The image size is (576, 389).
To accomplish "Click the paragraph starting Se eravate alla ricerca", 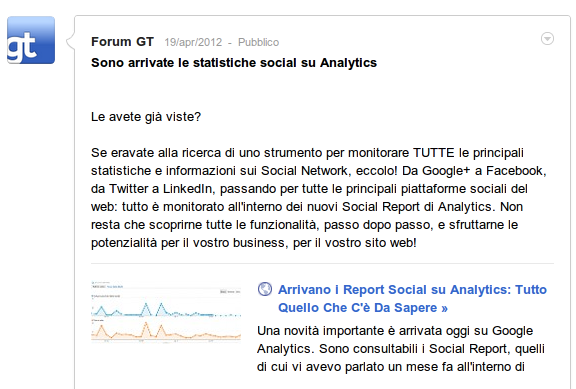I will pyautogui.click(x=319, y=198).
